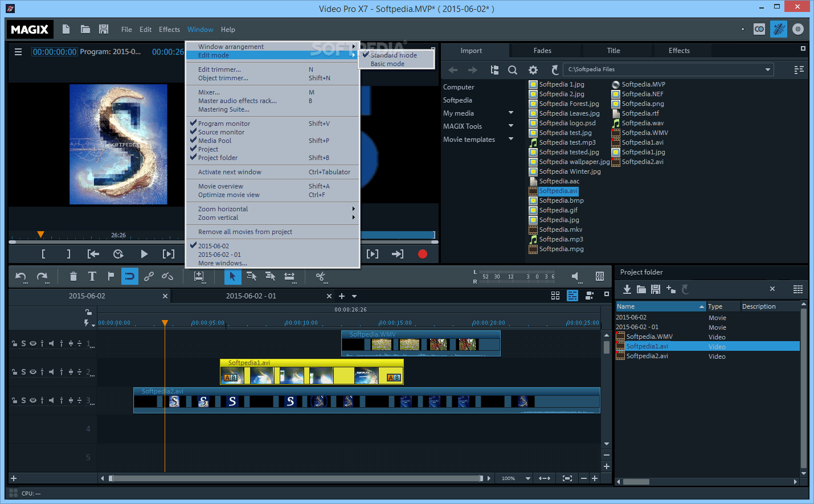This screenshot has width=814, height=504.
Task: Click the link objects chain icon
Action: tap(149, 277)
